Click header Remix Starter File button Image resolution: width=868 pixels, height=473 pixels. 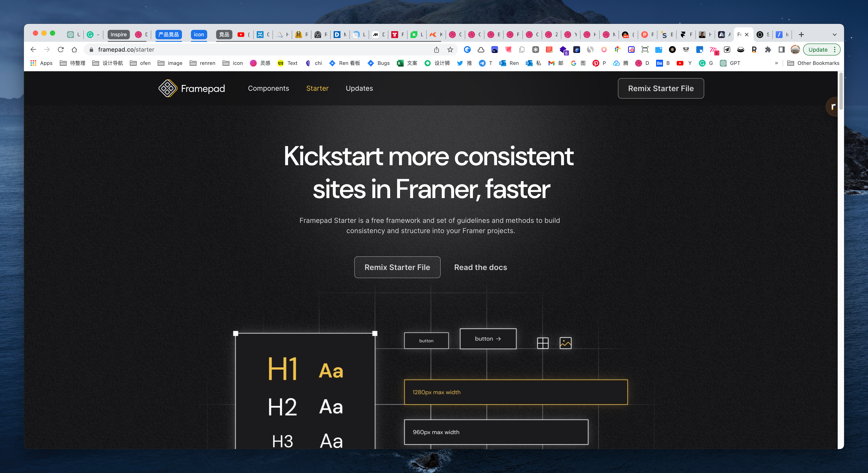coord(660,88)
